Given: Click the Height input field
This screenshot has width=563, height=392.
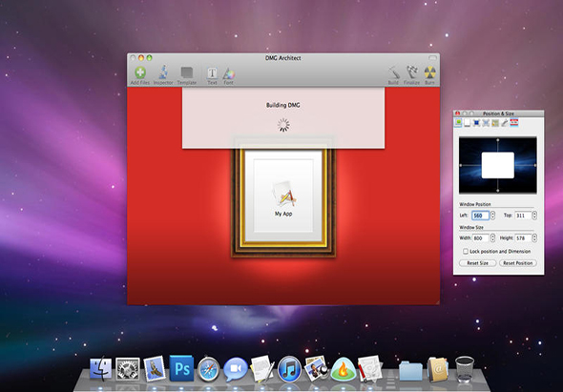Looking at the screenshot, I should [523, 238].
